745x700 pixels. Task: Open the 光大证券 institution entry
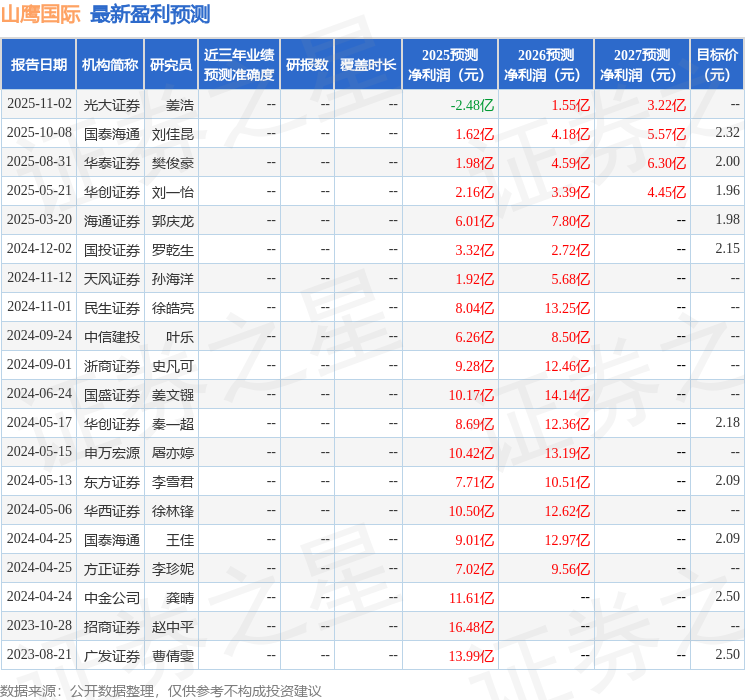[x=111, y=104]
